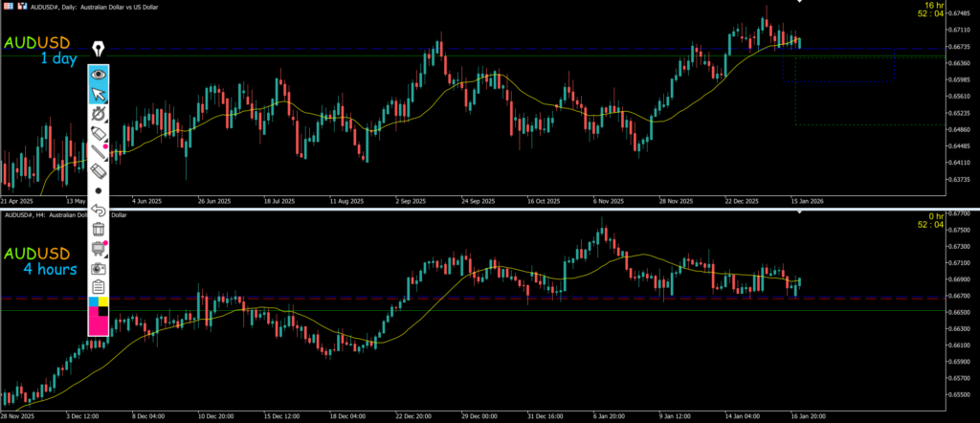Toggle the crossed-out circle pen icon

pyautogui.click(x=99, y=114)
